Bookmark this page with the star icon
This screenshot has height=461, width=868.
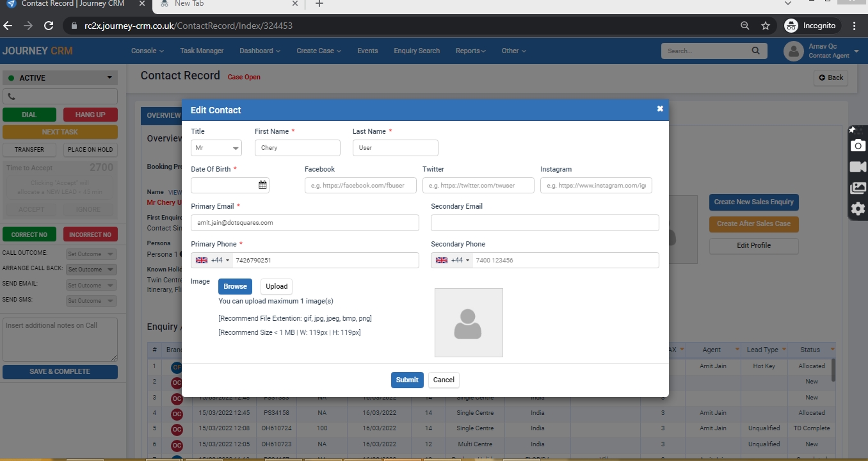765,26
